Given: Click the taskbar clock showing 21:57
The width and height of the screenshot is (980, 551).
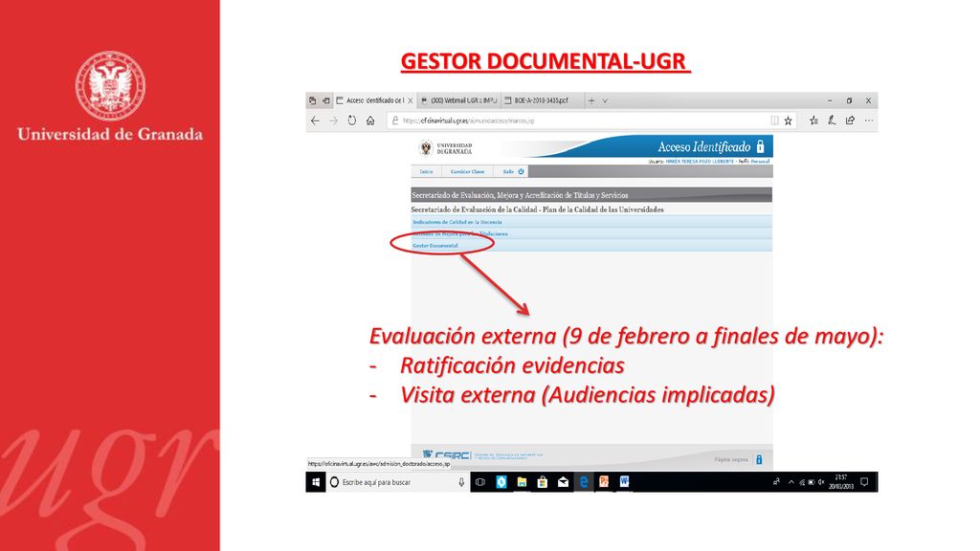Looking at the screenshot, I should point(840,482).
